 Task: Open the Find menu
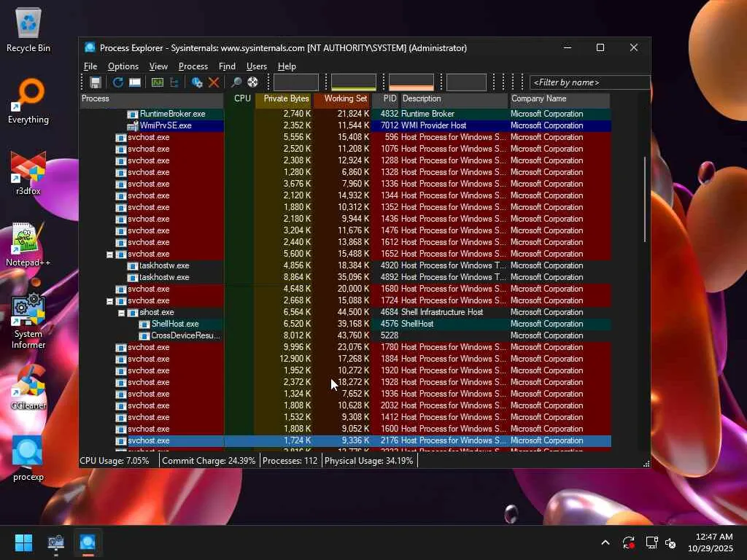pos(227,66)
